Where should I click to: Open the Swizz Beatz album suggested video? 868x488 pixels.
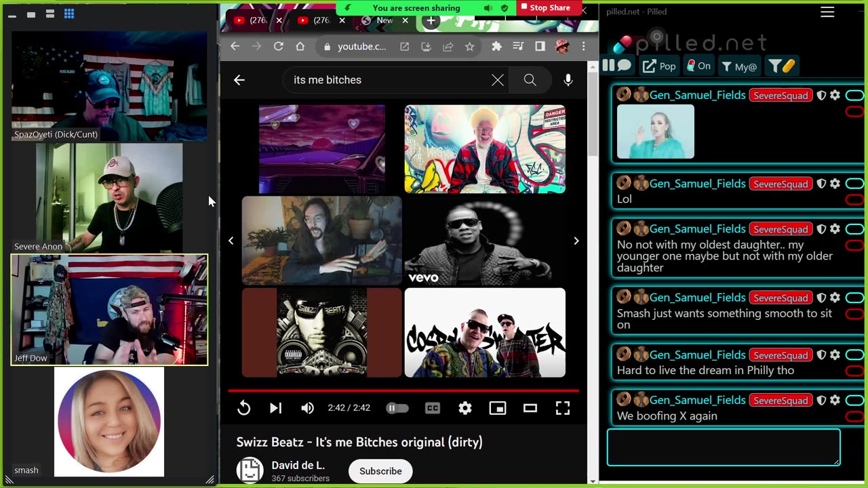point(322,332)
